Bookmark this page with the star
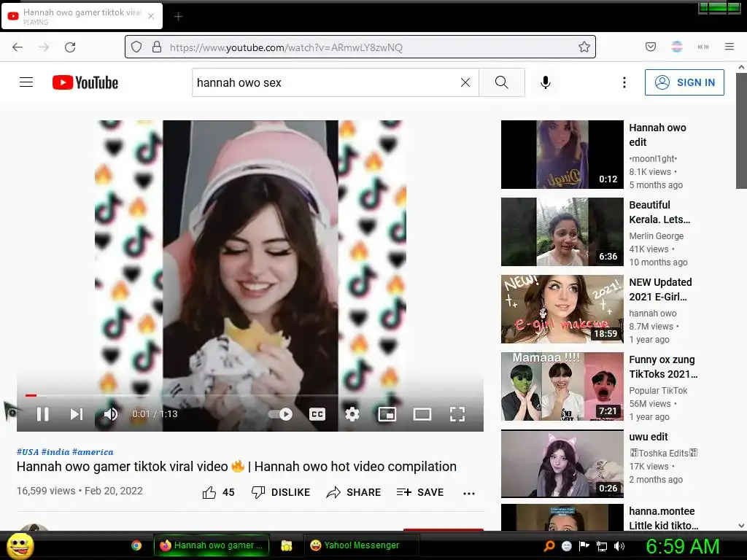 point(584,47)
